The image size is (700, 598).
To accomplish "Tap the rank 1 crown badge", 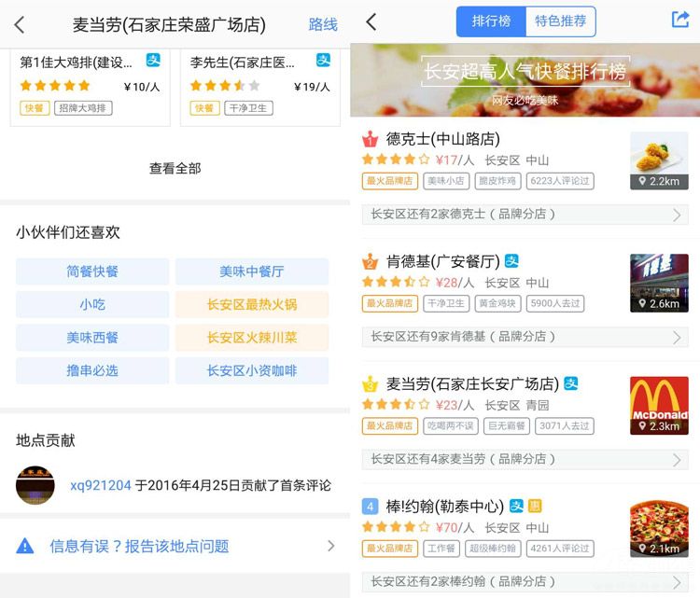I will click(370, 139).
